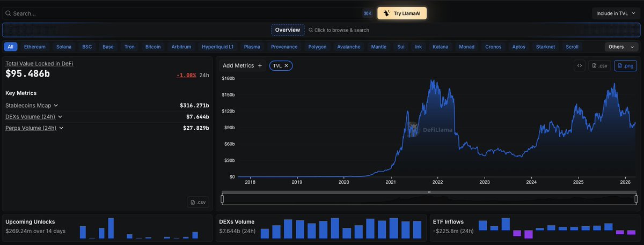Click the $316.271b stablecoins value
The image size is (644, 245).
(194, 106)
